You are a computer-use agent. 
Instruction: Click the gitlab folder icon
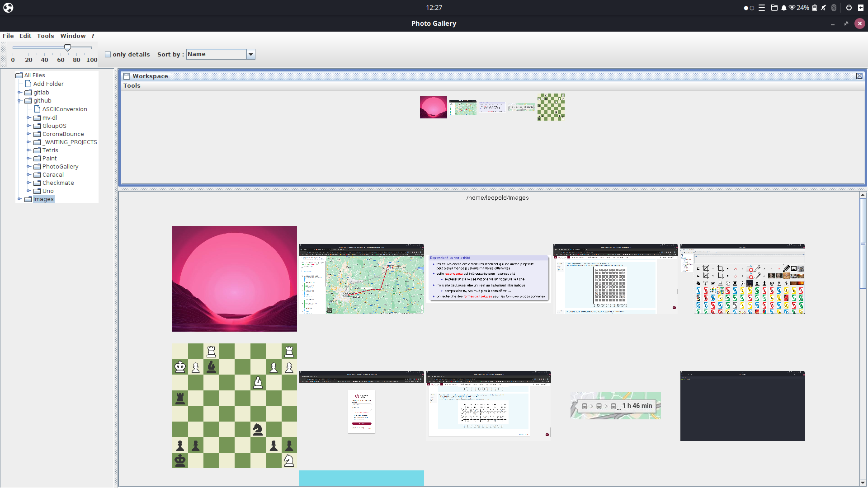(x=28, y=93)
